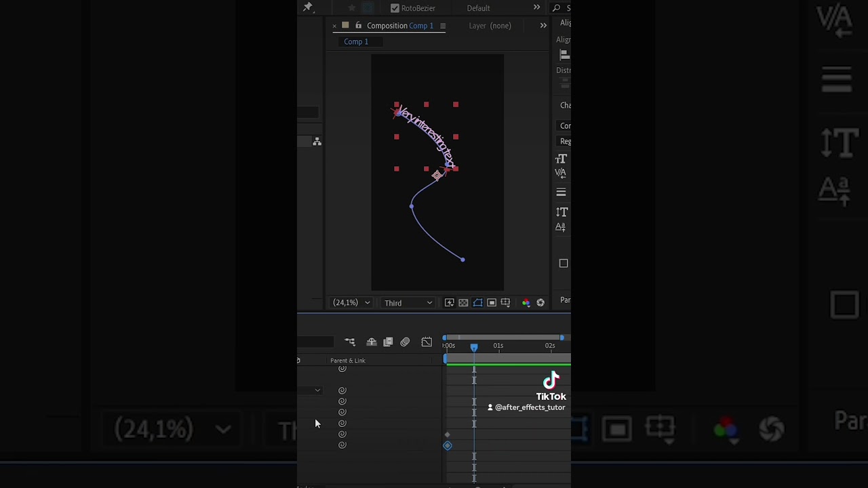Click the pin icon in the toolbar
Image resolution: width=868 pixels, height=488 pixels.
pyautogui.click(x=308, y=7)
